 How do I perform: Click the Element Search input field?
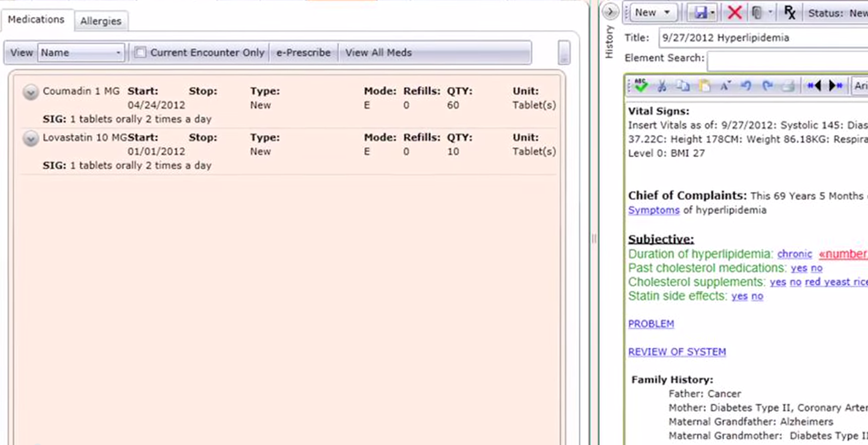click(787, 61)
